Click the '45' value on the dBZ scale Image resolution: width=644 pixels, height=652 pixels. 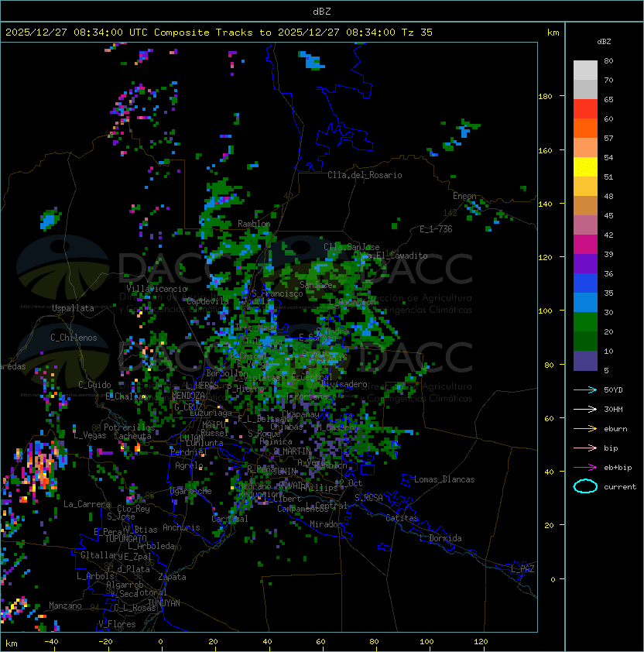(x=608, y=216)
